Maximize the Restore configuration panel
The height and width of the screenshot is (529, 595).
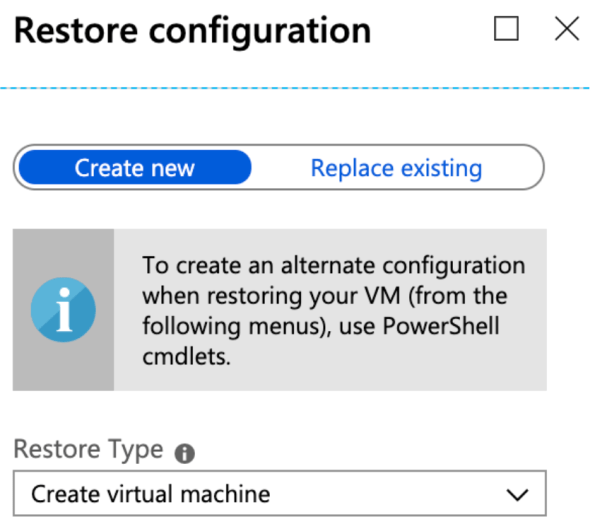pyautogui.click(x=506, y=28)
